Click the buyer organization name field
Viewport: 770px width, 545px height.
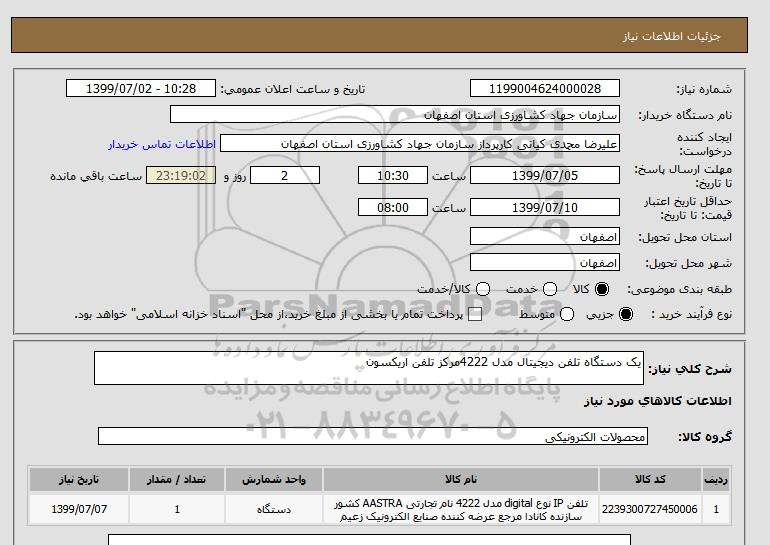coord(395,115)
